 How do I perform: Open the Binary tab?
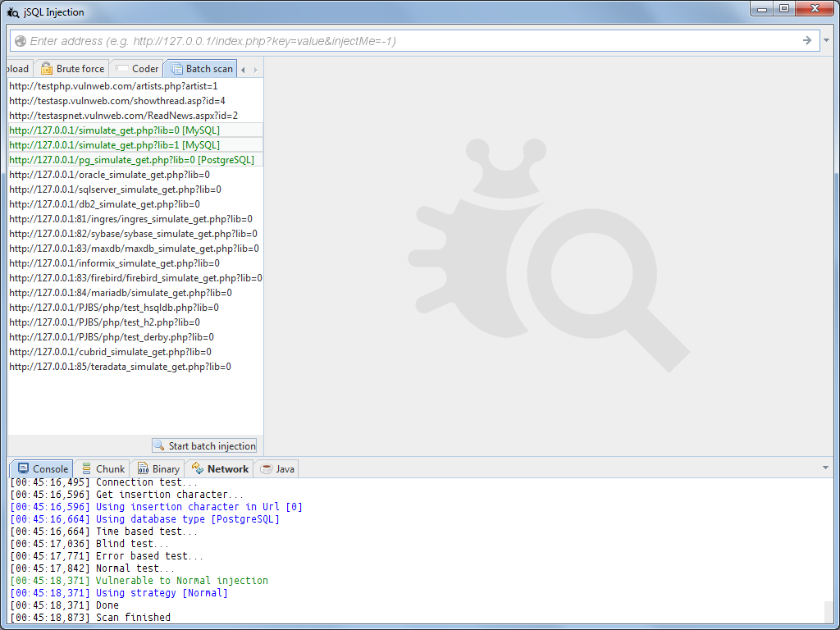pyautogui.click(x=158, y=468)
